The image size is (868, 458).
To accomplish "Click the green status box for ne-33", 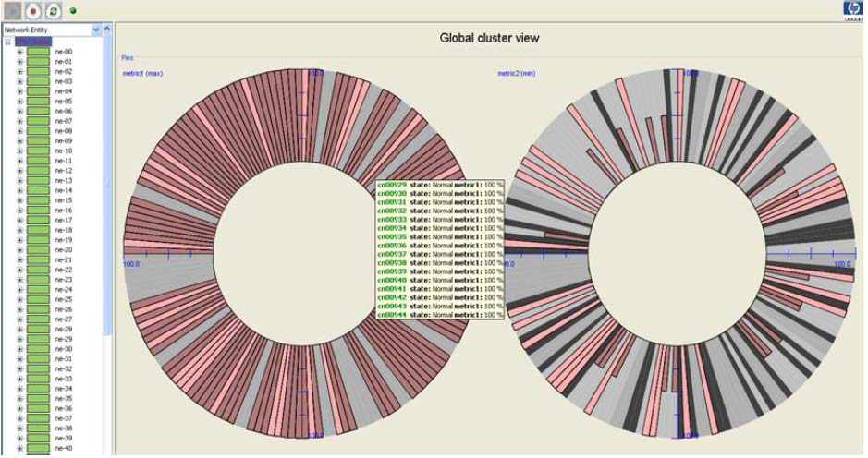I will (x=38, y=379).
